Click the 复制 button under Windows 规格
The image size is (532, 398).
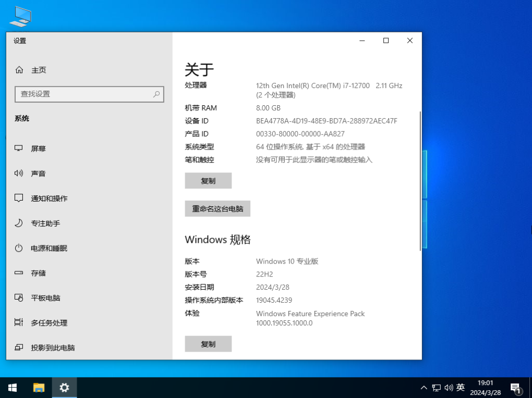[208, 344]
